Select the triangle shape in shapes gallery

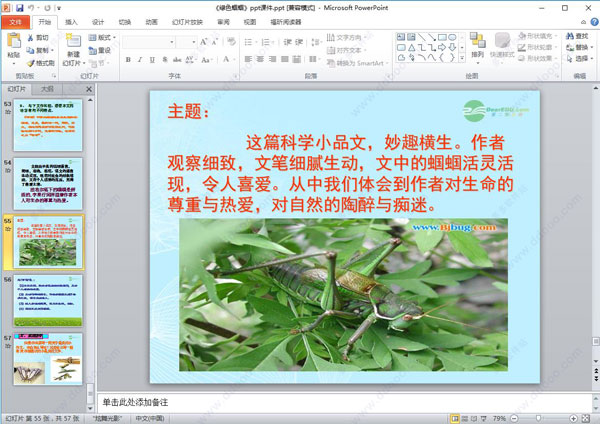point(411,47)
